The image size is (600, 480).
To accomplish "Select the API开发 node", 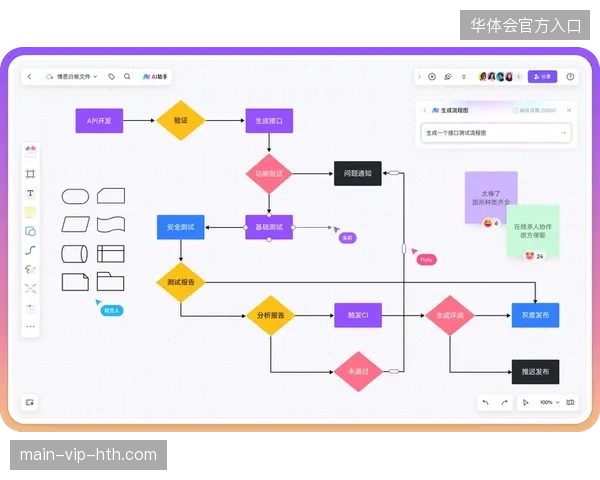I will pos(99,121).
